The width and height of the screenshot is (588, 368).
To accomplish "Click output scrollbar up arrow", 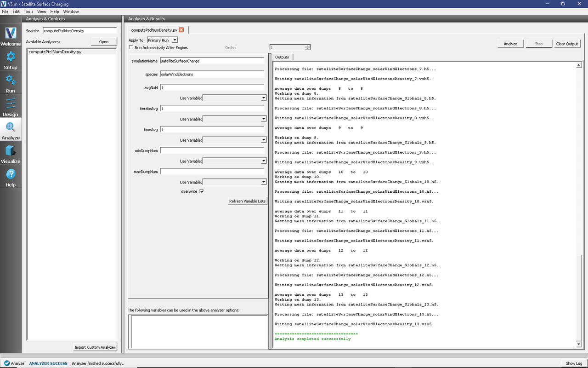I will [x=579, y=65].
